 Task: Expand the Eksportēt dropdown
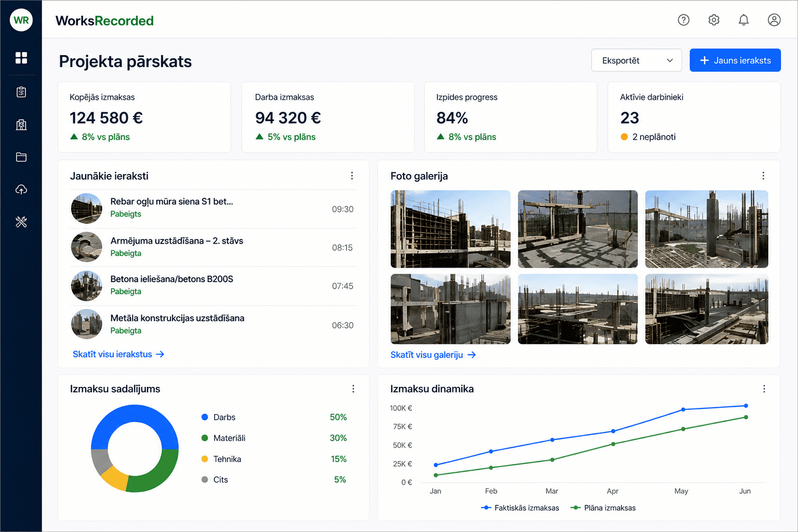click(636, 60)
